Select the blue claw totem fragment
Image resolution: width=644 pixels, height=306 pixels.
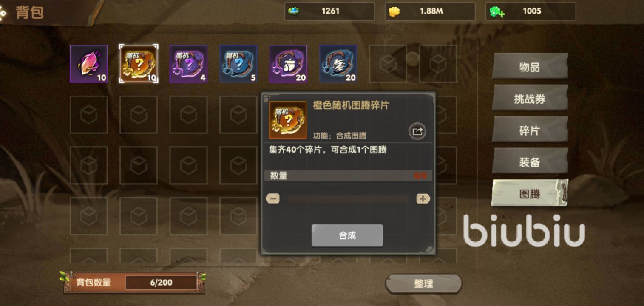338,64
